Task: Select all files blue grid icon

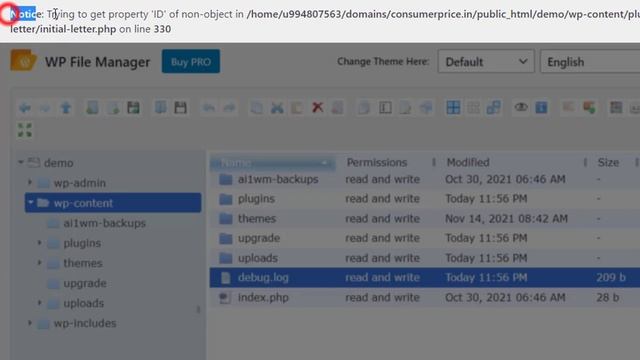Action: coord(453,108)
